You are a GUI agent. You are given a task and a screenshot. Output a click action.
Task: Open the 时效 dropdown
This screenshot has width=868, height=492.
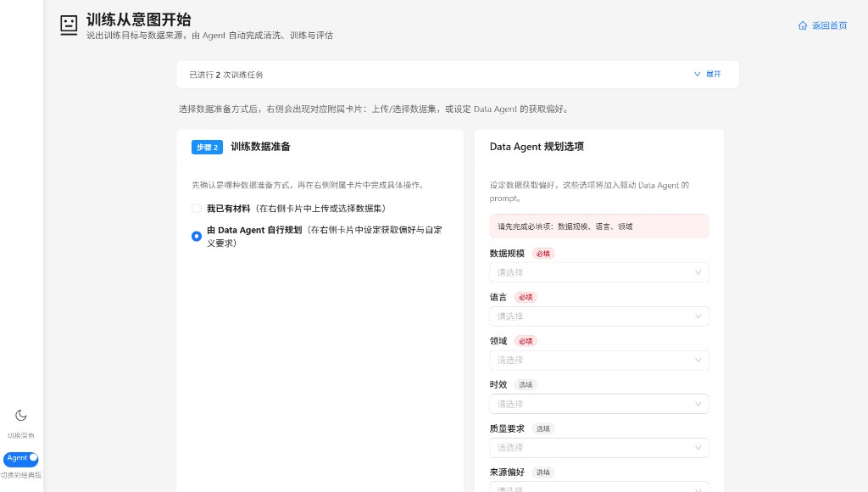click(599, 403)
